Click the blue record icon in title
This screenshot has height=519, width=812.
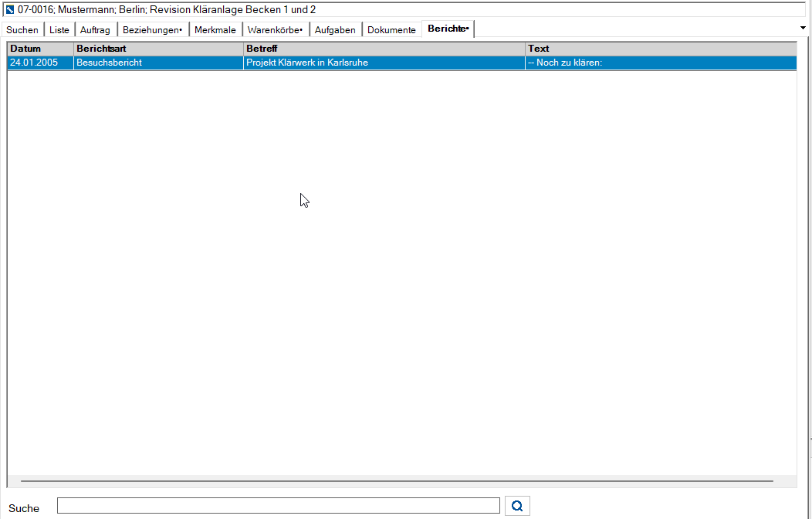pos(10,10)
